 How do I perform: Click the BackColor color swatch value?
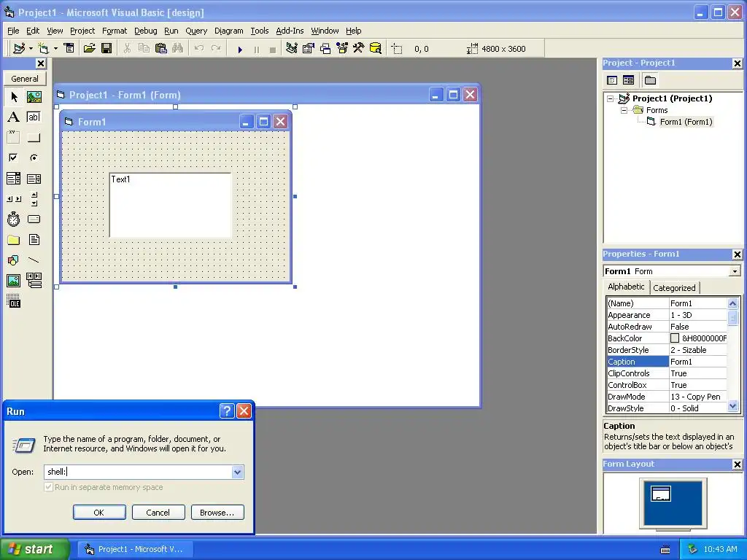[x=675, y=338]
